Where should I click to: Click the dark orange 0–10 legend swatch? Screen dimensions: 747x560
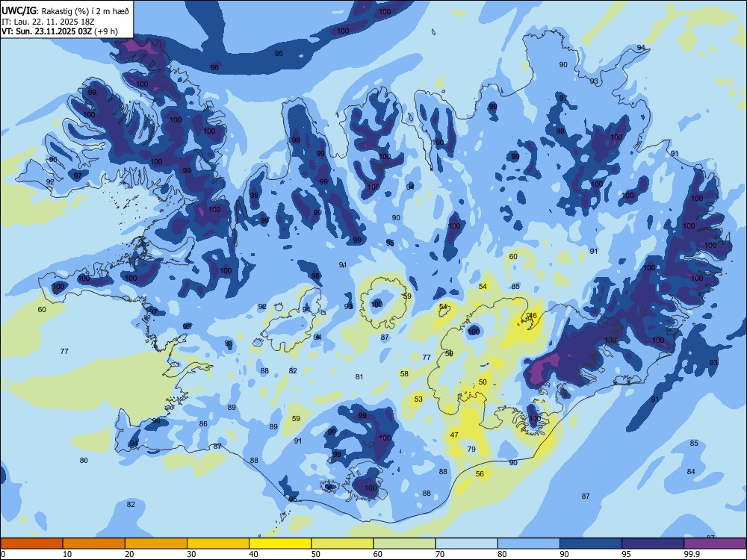point(31,544)
